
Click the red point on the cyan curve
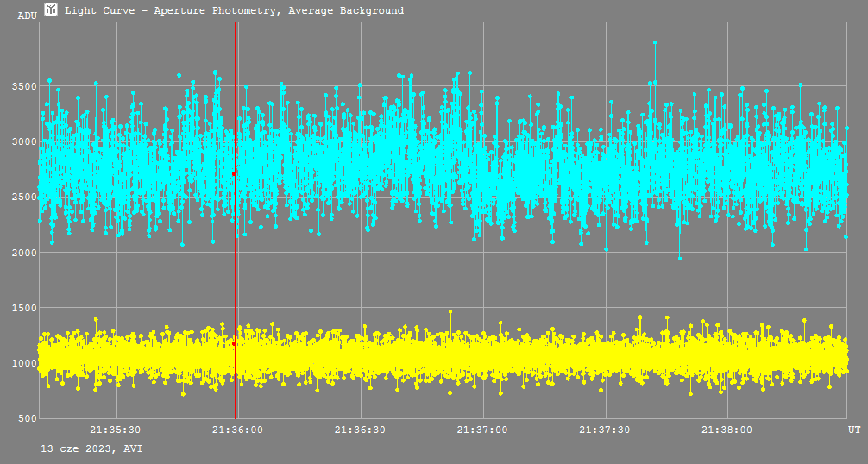234,173
